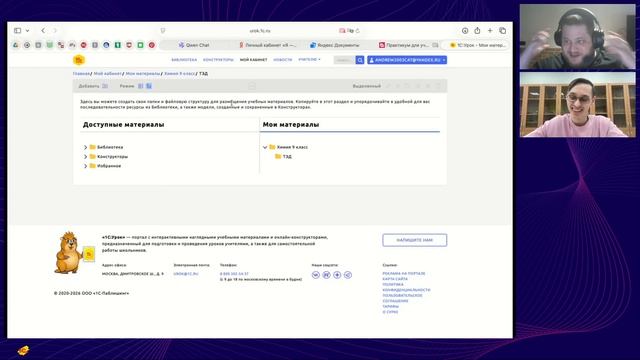Open the КОНСТРУКТОРЫ navigation item

click(218, 60)
